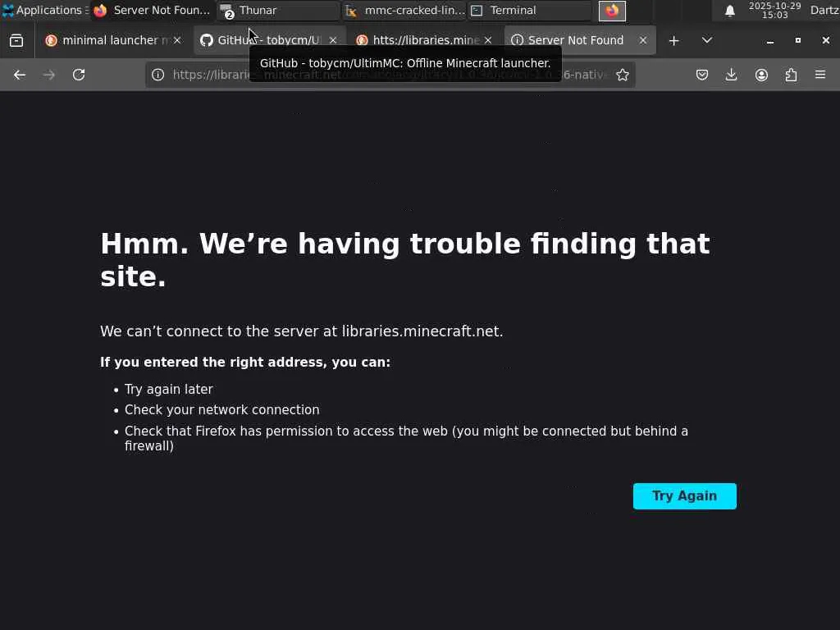This screenshot has height=630, width=840.
Task: Click the 'If you entered the right address, you can:' text
Action: pyautogui.click(x=245, y=362)
